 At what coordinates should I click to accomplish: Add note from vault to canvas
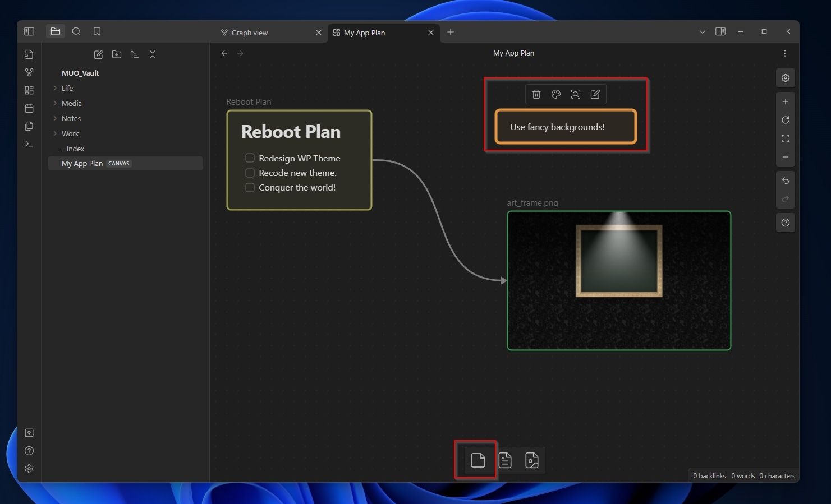505,460
